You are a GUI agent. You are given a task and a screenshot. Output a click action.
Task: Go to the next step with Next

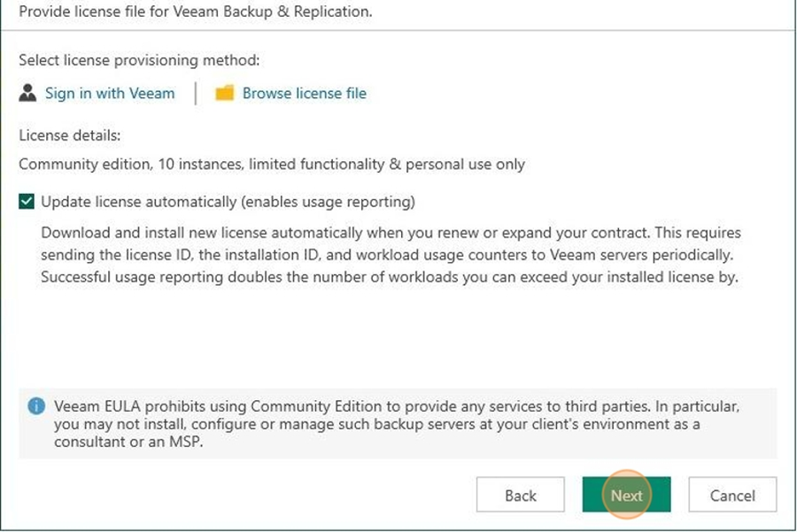pos(626,495)
